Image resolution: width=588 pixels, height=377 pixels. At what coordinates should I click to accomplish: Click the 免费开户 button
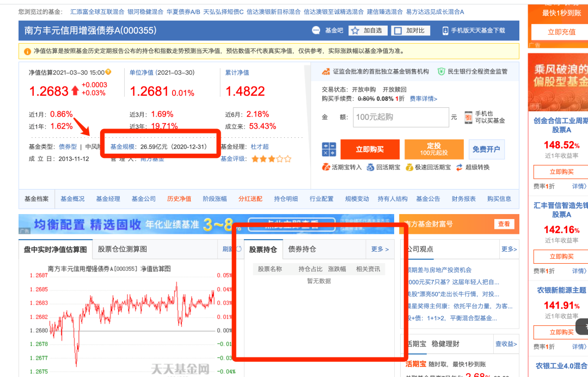point(486,149)
